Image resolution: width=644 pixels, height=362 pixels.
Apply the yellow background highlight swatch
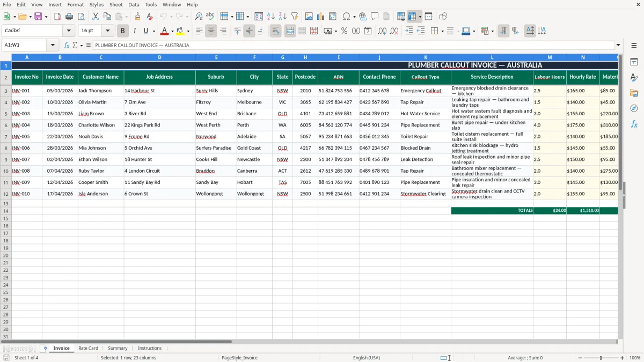181,31
